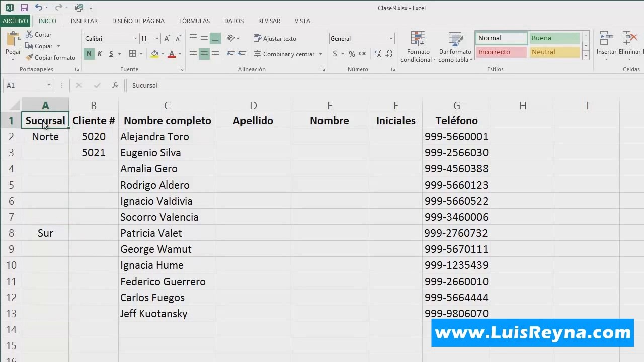Viewport: 644px width, 362px height.
Task: Click the Insertar cells button
Action: pos(606,47)
